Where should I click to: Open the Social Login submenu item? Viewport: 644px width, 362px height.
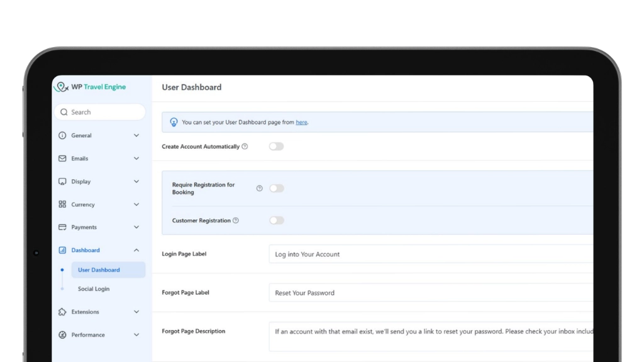(94, 289)
